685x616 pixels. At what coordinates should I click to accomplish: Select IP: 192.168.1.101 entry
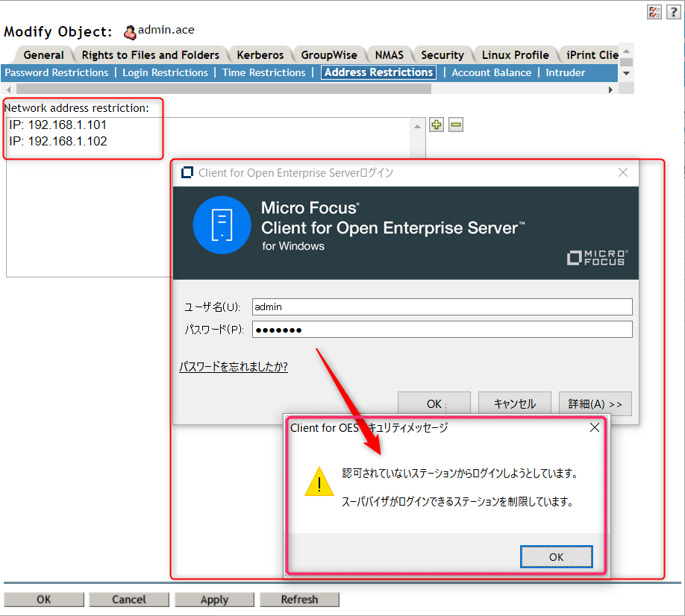(57, 125)
